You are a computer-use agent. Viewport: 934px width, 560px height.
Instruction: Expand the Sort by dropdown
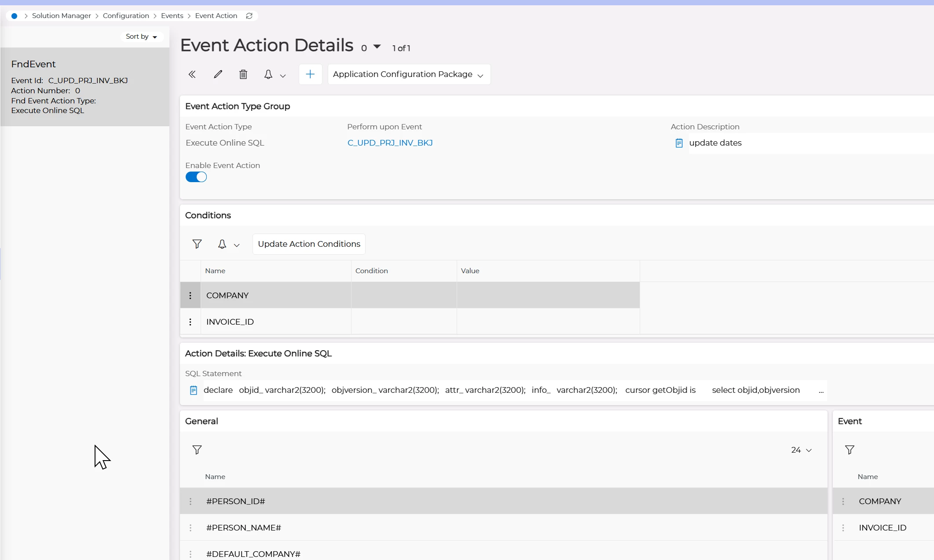[142, 37]
